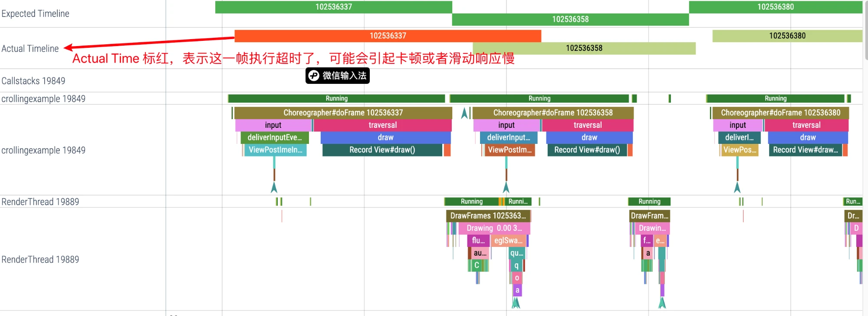Click the first Running state bar of crollingexample
The image size is (868, 316).
(x=336, y=99)
